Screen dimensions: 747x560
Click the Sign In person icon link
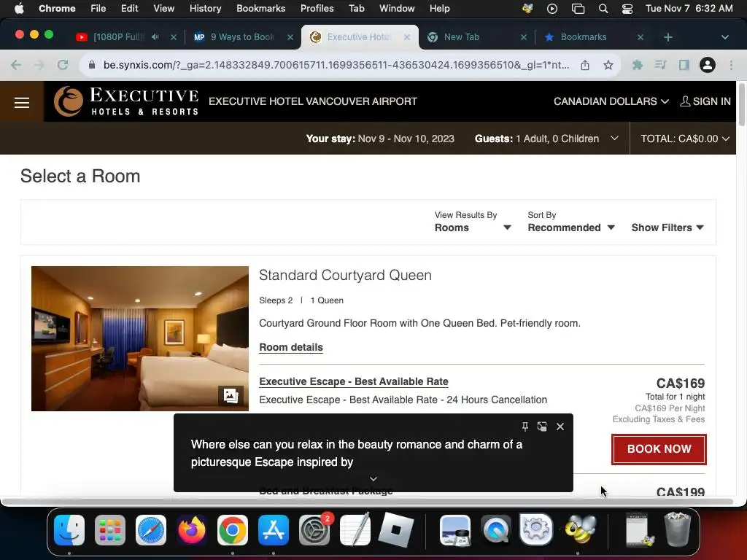pos(705,101)
